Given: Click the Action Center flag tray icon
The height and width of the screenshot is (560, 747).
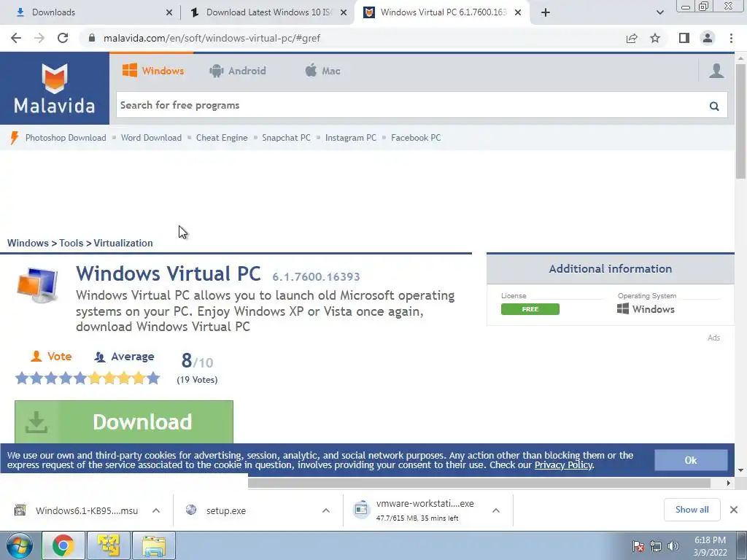Looking at the screenshot, I should pyautogui.click(x=638, y=546).
